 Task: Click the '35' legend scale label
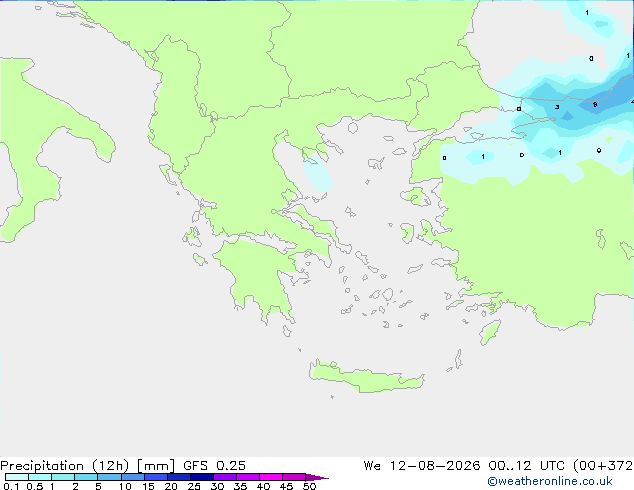click(240, 486)
